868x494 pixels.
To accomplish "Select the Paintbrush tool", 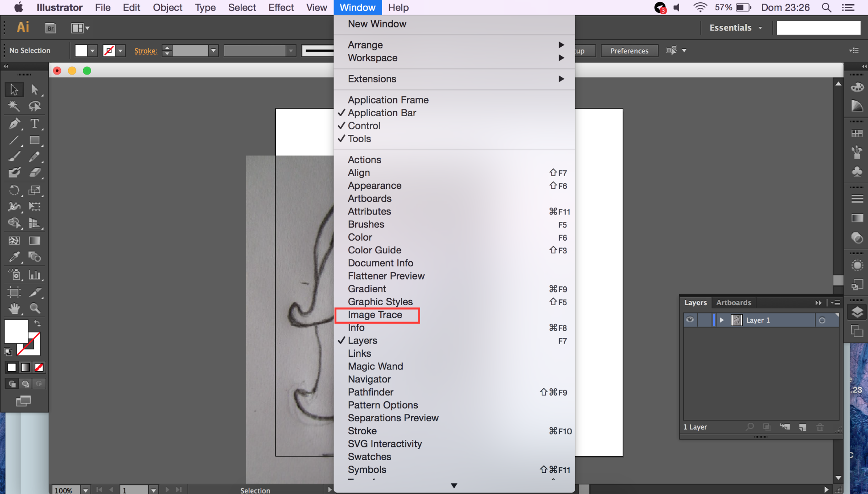I will click(14, 157).
